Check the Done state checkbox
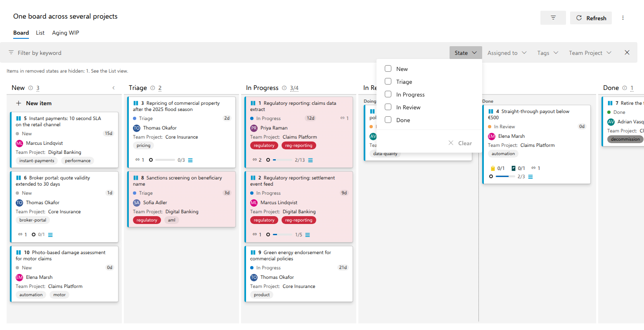The image size is (644, 330). [388, 120]
